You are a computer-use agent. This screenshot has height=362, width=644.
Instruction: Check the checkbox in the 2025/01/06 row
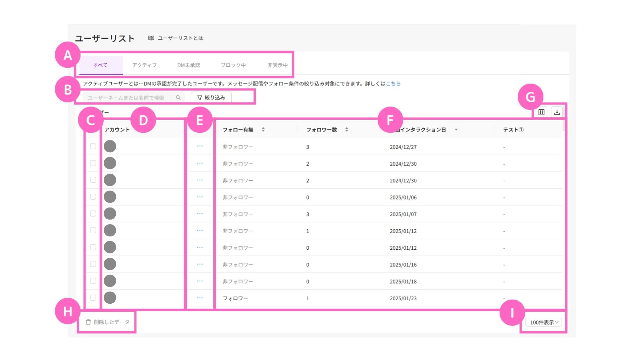tap(93, 197)
